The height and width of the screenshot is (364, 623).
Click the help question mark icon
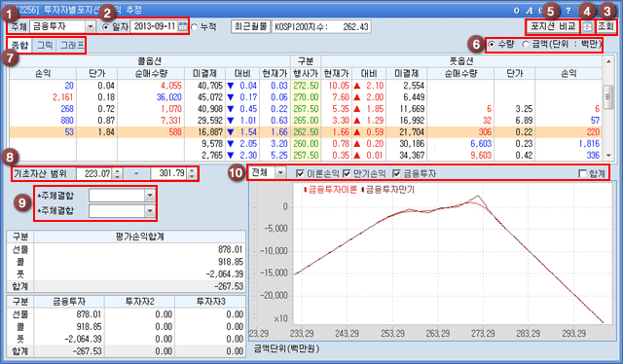(568, 11)
